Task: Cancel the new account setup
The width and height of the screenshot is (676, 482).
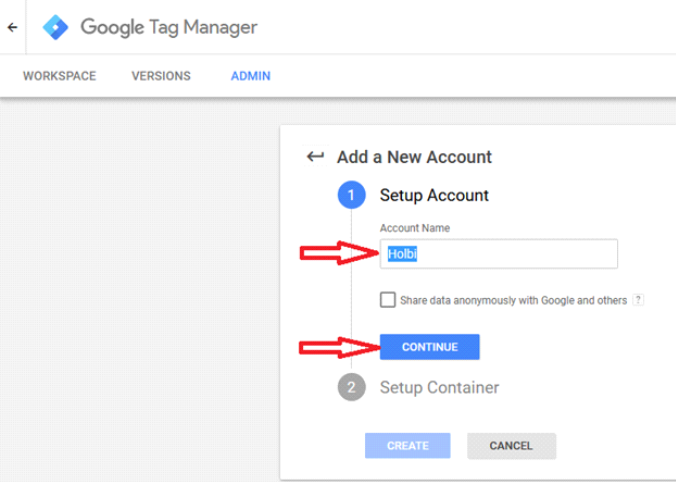Action: pyautogui.click(x=511, y=445)
